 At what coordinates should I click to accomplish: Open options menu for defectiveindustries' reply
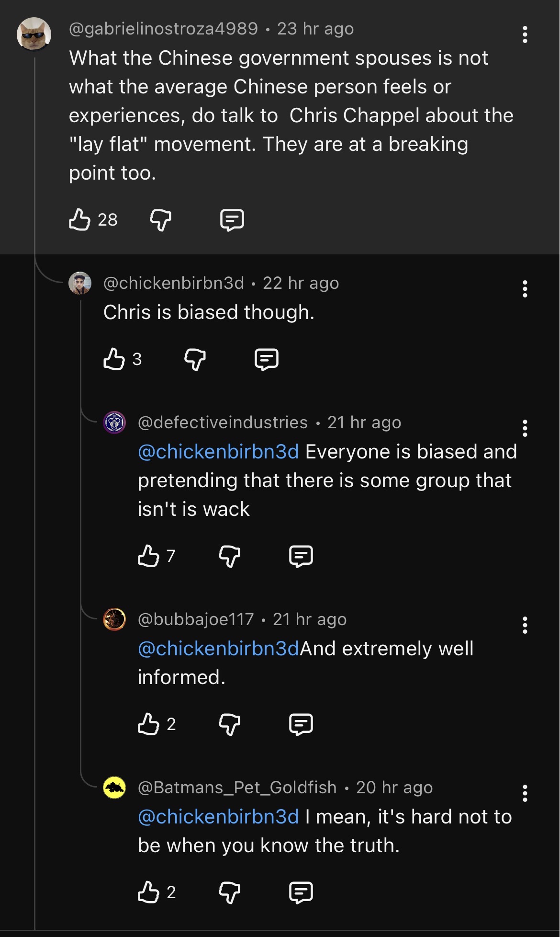525,428
